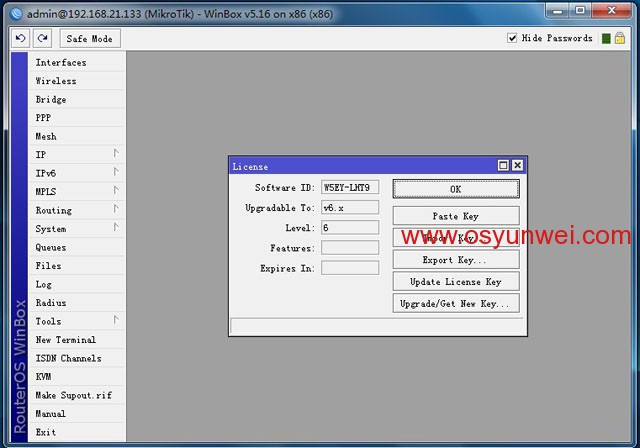Toggle the Hide Passwords checkbox
The height and width of the screenshot is (448, 640).
coord(512,38)
